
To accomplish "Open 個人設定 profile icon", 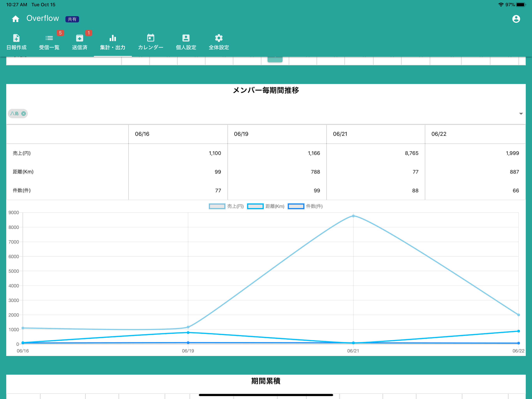I will pyautogui.click(x=186, y=38).
